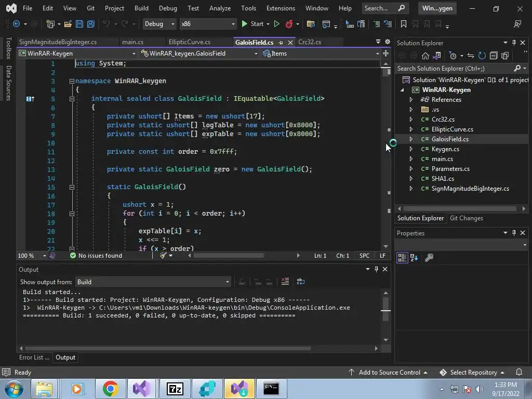The height and width of the screenshot is (399, 532).
Task: Collapse the WinRAR-Keygen project node
Action: [x=402, y=89]
